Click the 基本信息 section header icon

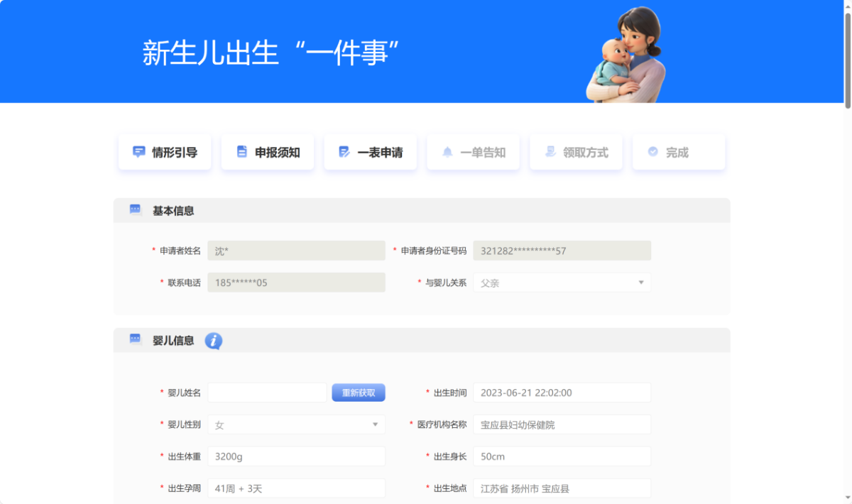tap(136, 210)
